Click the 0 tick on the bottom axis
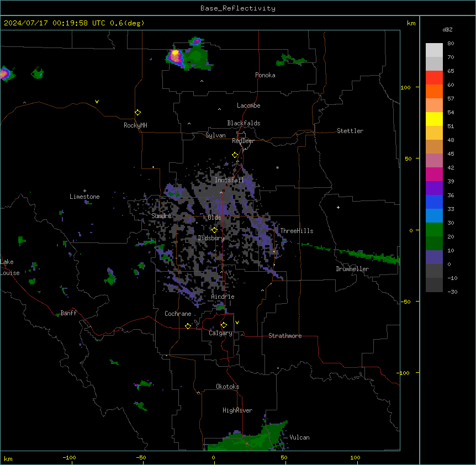 213,457
